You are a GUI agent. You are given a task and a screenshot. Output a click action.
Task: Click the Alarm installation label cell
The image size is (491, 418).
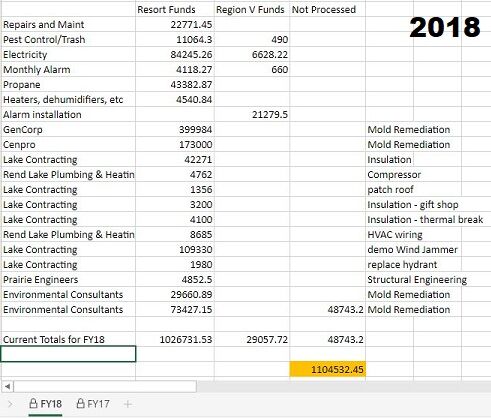click(x=68, y=114)
